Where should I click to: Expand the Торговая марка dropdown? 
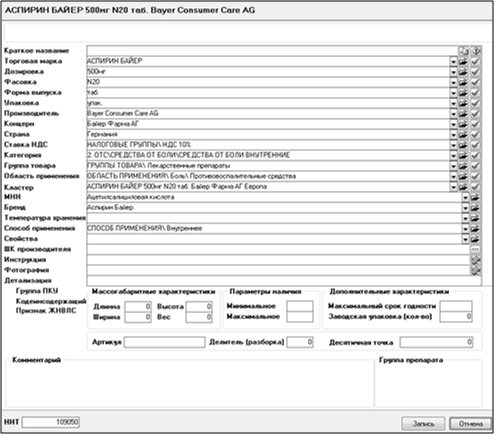pos(453,62)
